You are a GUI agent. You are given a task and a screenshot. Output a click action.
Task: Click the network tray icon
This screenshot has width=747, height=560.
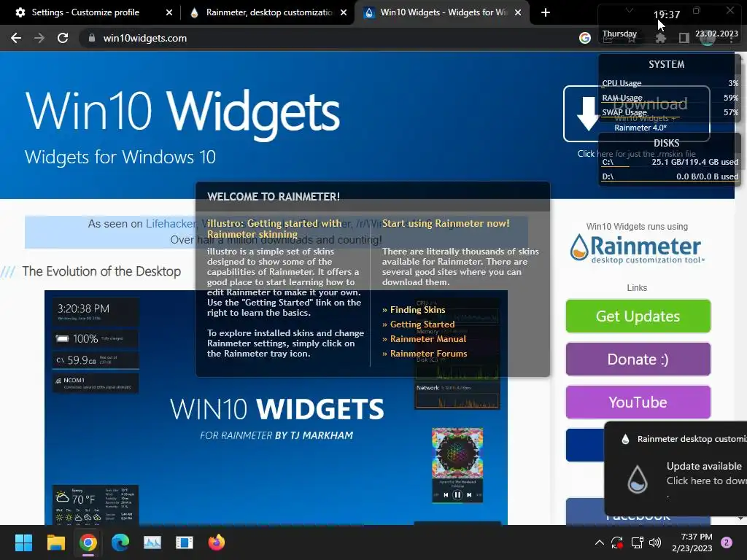638,542
